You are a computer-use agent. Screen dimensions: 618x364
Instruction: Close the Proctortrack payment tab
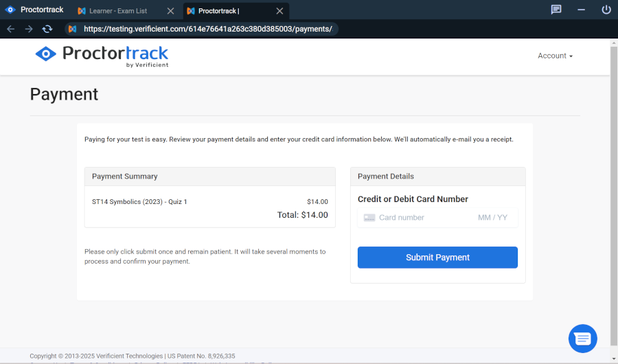click(279, 11)
